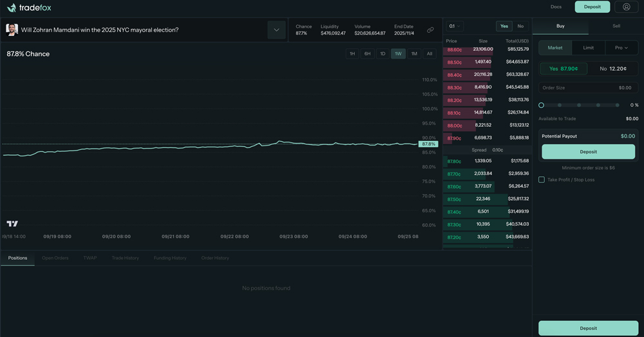Open the user account profile icon
644x337 pixels.
(x=626, y=7)
